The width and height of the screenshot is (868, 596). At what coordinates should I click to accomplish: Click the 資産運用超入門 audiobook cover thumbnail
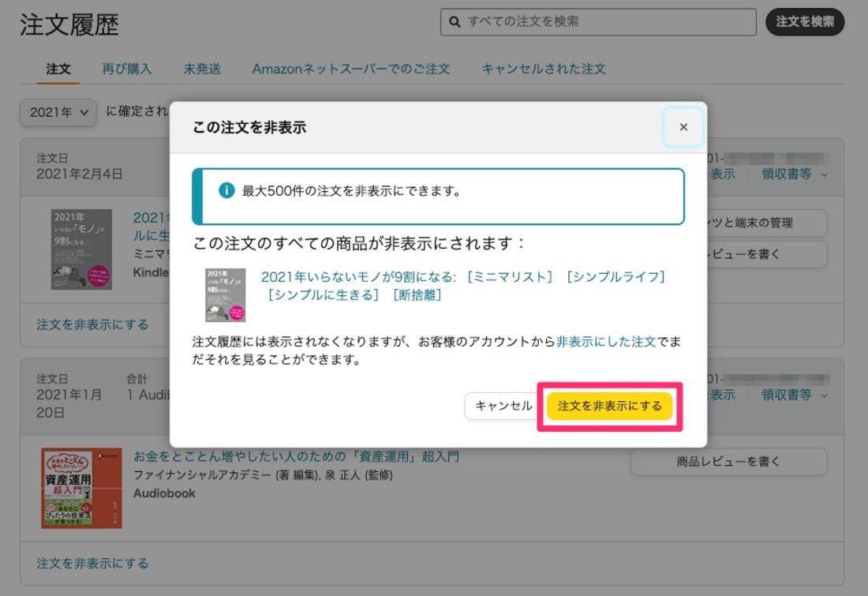coord(81,488)
